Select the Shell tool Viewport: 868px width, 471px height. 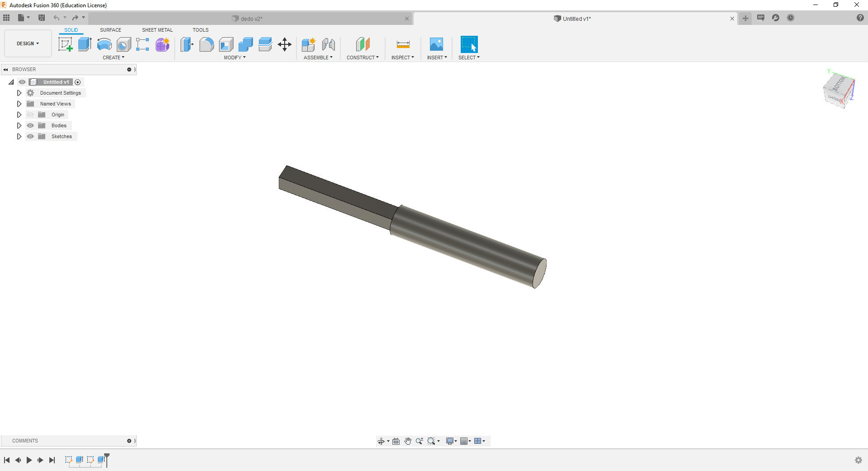pos(226,44)
